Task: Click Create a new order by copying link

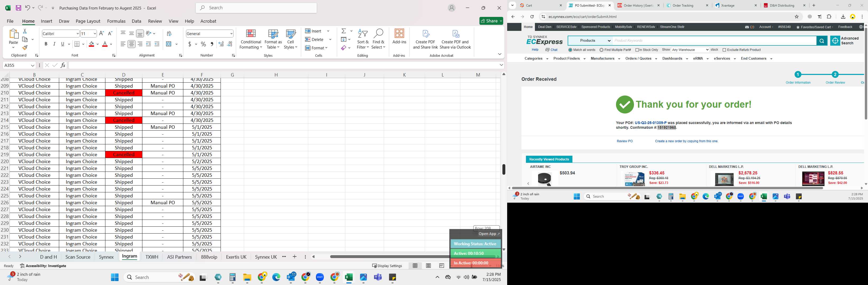Action: [x=686, y=141]
